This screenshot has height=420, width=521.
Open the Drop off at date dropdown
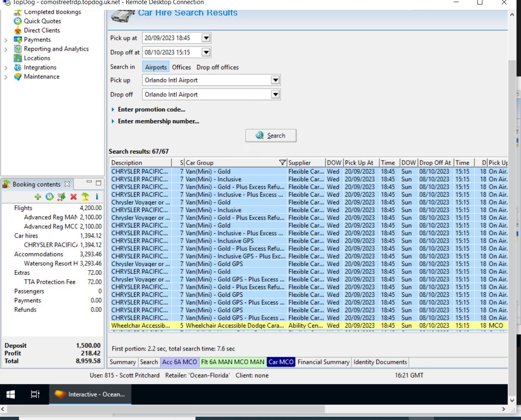tap(206, 53)
